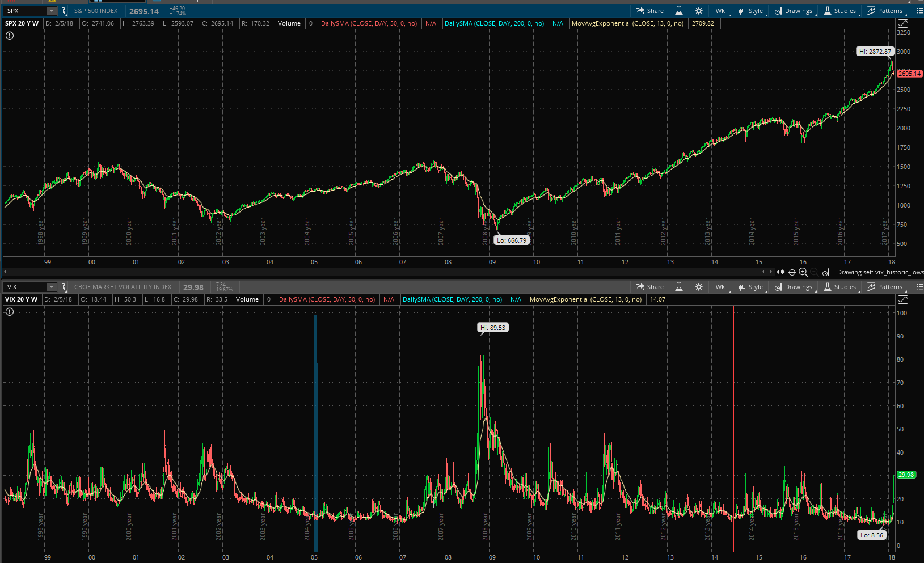Click the zoom in magnifier icon

click(x=803, y=272)
